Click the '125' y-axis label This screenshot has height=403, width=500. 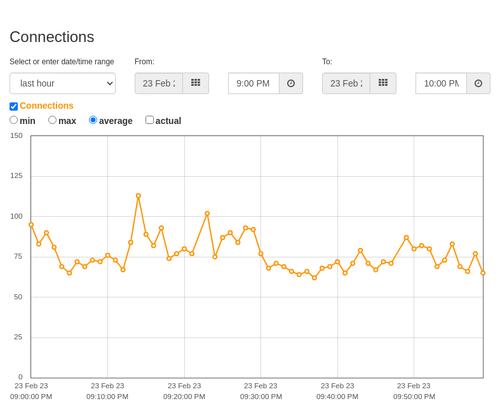coord(16,176)
